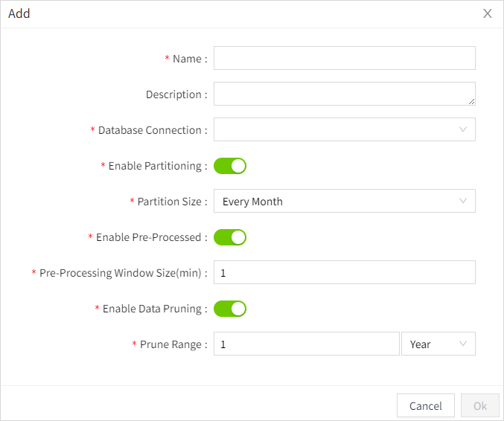Click the chevron arrow in Database Connection field
Screen dimensions: 504x421
[463, 129]
